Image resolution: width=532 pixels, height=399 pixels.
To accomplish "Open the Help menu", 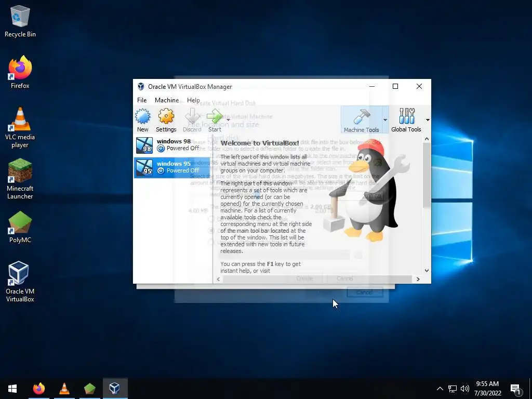I will coord(193,100).
